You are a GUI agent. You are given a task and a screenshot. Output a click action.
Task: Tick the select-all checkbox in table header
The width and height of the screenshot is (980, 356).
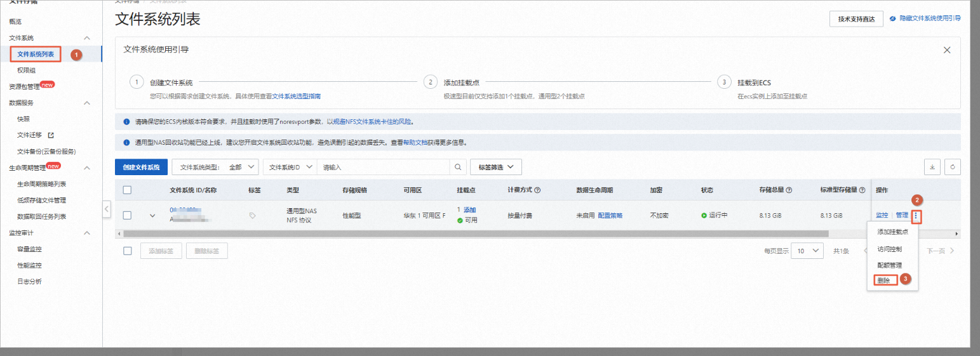coord(127,190)
